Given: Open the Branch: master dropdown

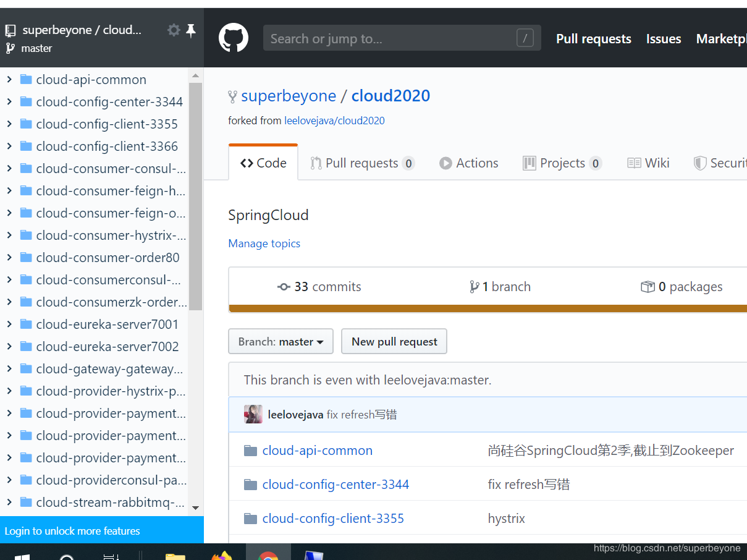Looking at the screenshot, I should (281, 341).
